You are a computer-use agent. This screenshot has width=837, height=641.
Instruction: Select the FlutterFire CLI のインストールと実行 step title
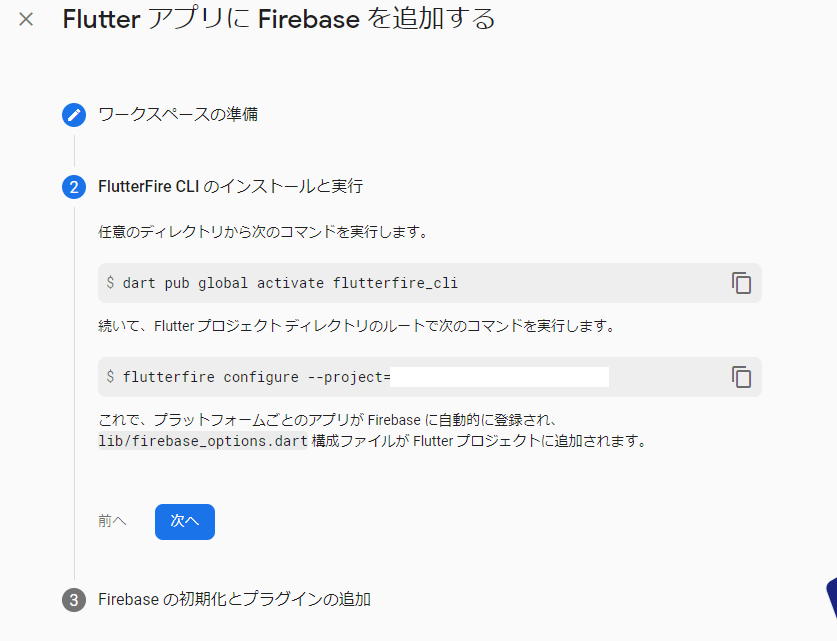click(x=230, y=187)
